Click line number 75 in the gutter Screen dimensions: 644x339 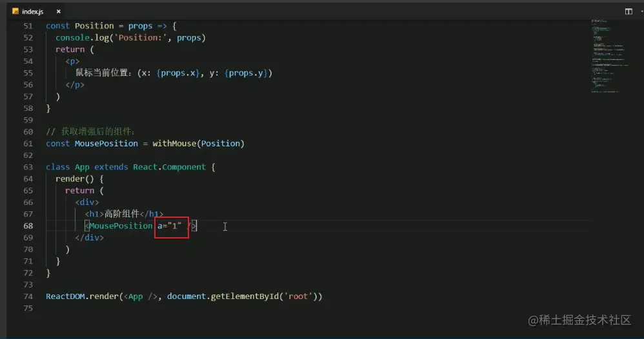point(28,308)
